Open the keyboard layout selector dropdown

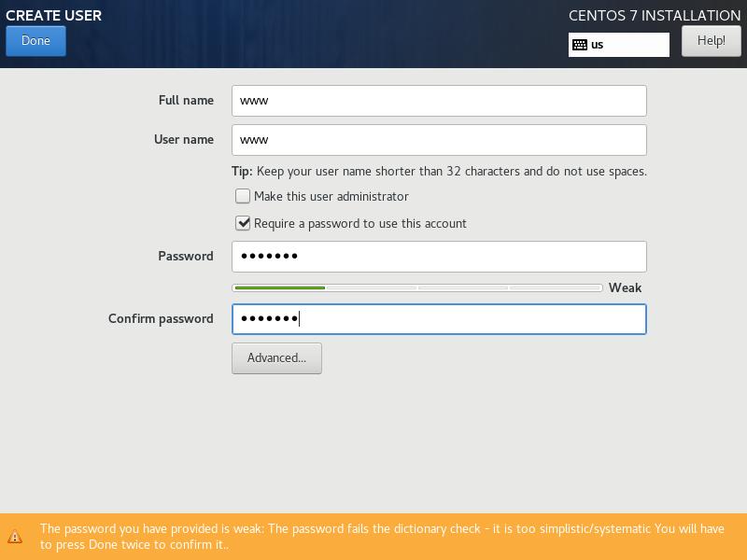pyautogui.click(x=619, y=44)
